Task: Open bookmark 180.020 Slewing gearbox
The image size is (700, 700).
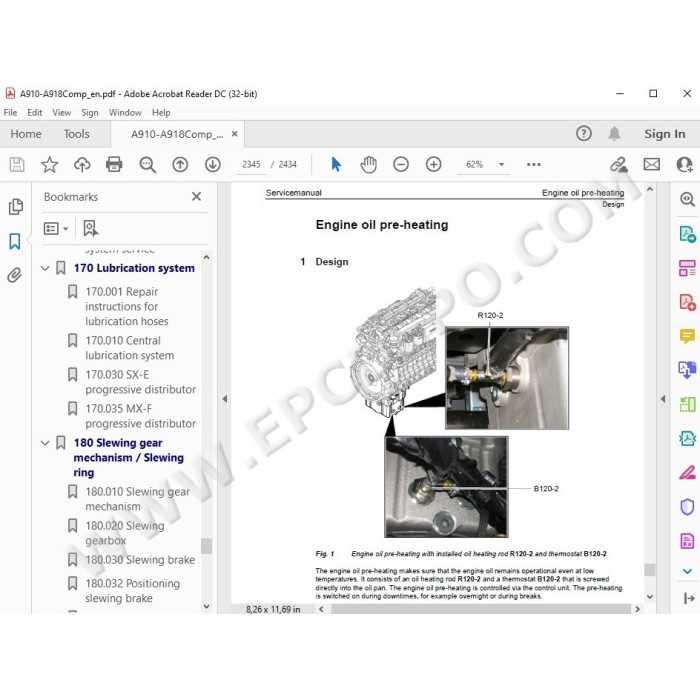Action: pyautogui.click(x=125, y=533)
